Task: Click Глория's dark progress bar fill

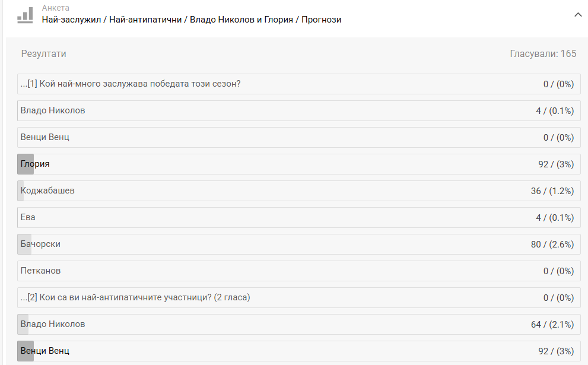Action: coord(26,164)
